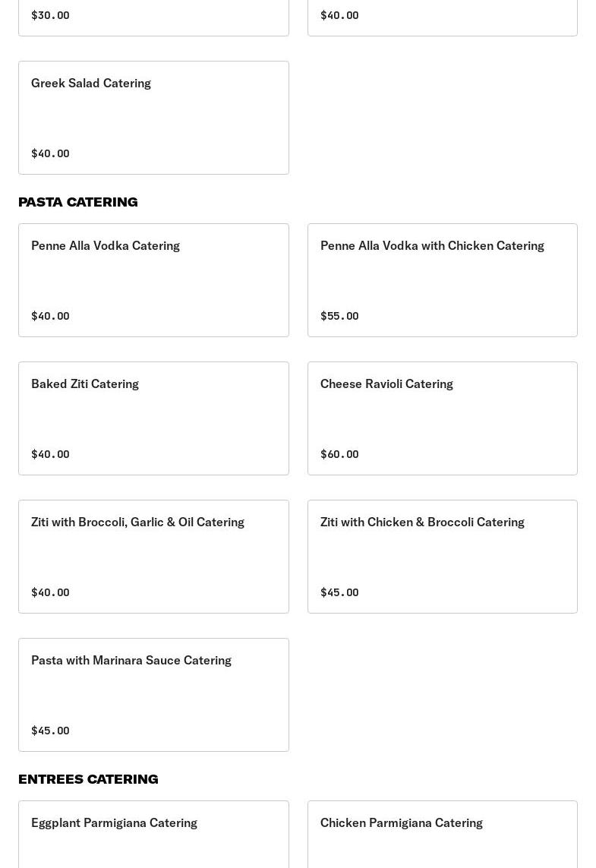596x868 pixels.
Task: Open Penne Alla Vodka Catering card
Action: tap(153, 280)
